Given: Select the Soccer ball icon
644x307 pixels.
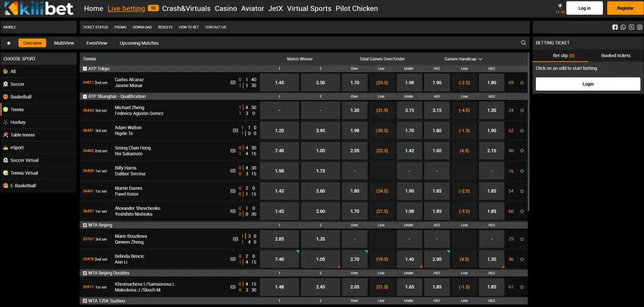Looking at the screenshot, I should (x=6, y=84).
